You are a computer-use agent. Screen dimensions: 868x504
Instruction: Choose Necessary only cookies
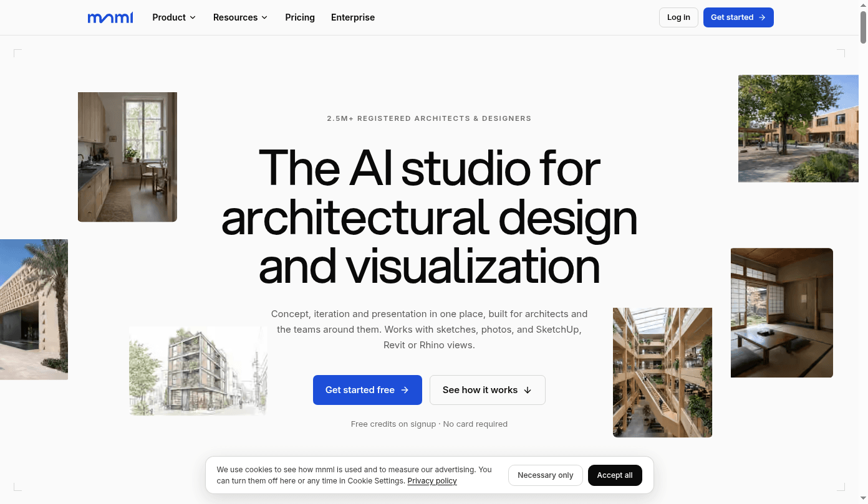[546, 475]
